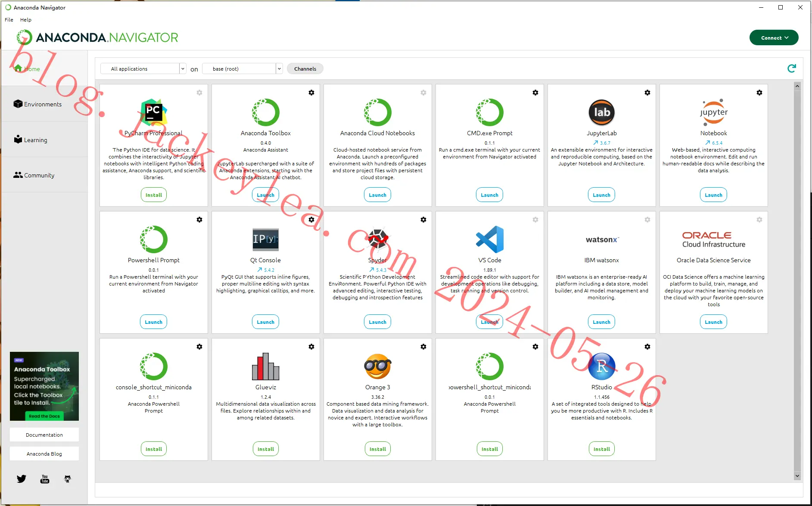
Task: Click the Spyder 5.4.3 update version link
Action: 378,270
